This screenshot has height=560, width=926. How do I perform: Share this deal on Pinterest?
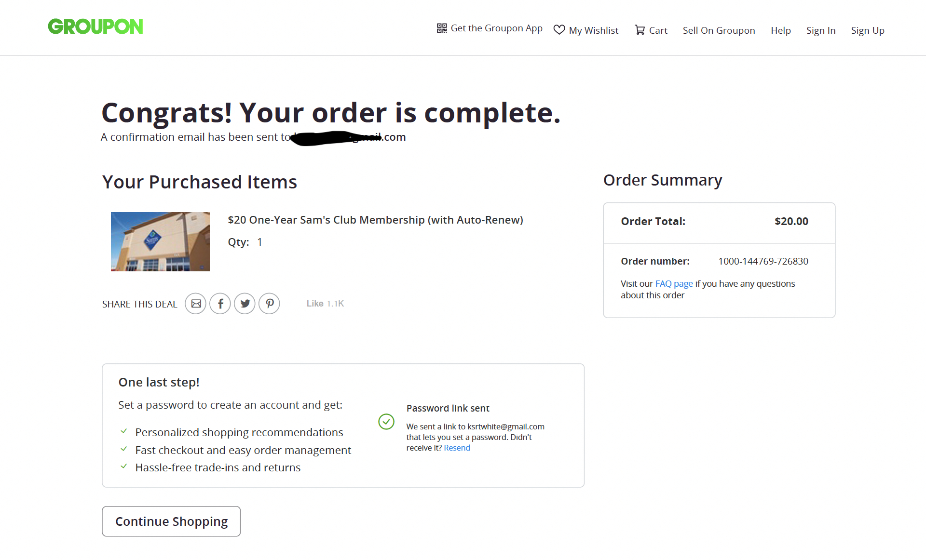click(x=270, y=304)
